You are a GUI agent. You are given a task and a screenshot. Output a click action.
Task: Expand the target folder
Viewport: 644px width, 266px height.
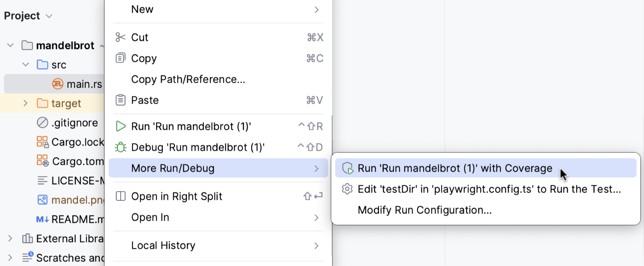click(25, 103)
